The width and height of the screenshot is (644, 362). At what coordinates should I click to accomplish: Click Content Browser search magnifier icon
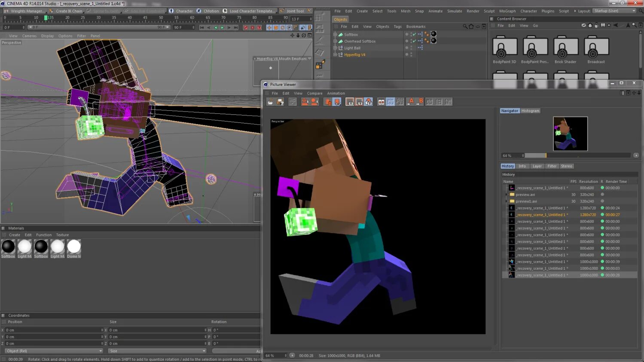[x=634, y=25]
